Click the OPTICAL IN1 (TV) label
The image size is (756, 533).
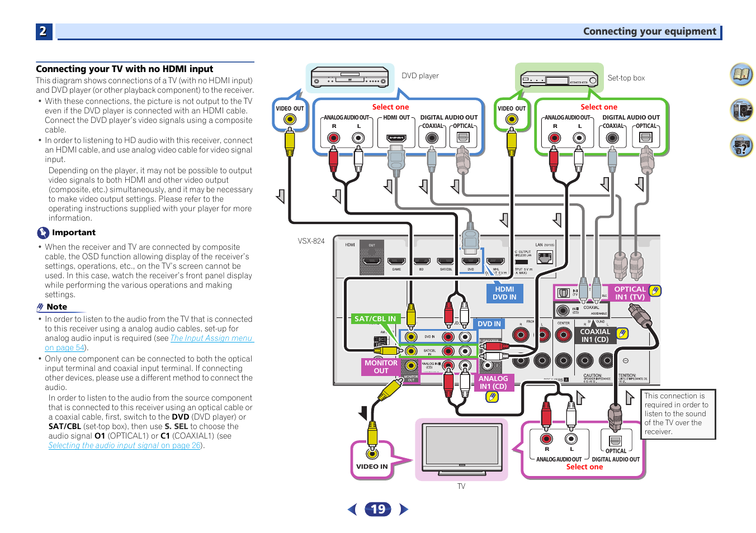(x=630, y=293)
